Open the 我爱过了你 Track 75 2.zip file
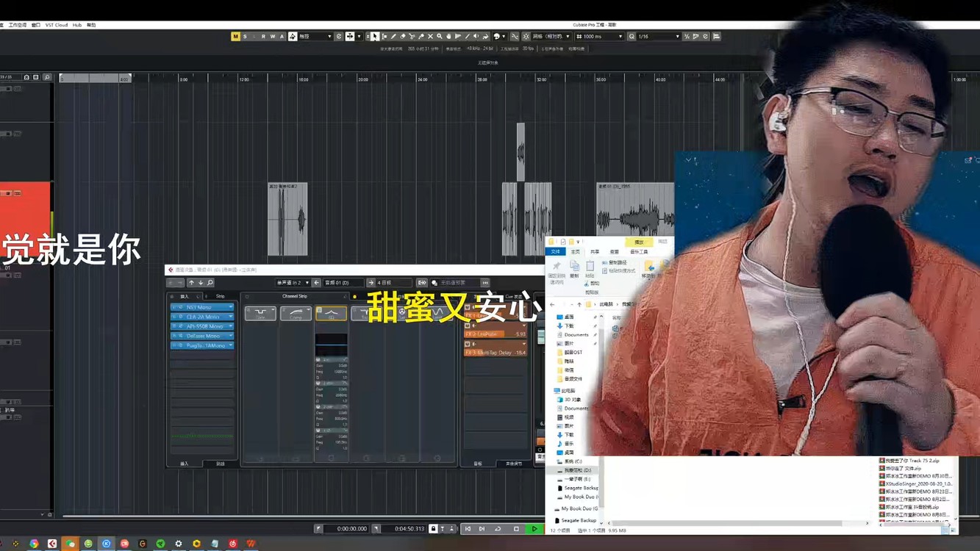 click(908, 462)
